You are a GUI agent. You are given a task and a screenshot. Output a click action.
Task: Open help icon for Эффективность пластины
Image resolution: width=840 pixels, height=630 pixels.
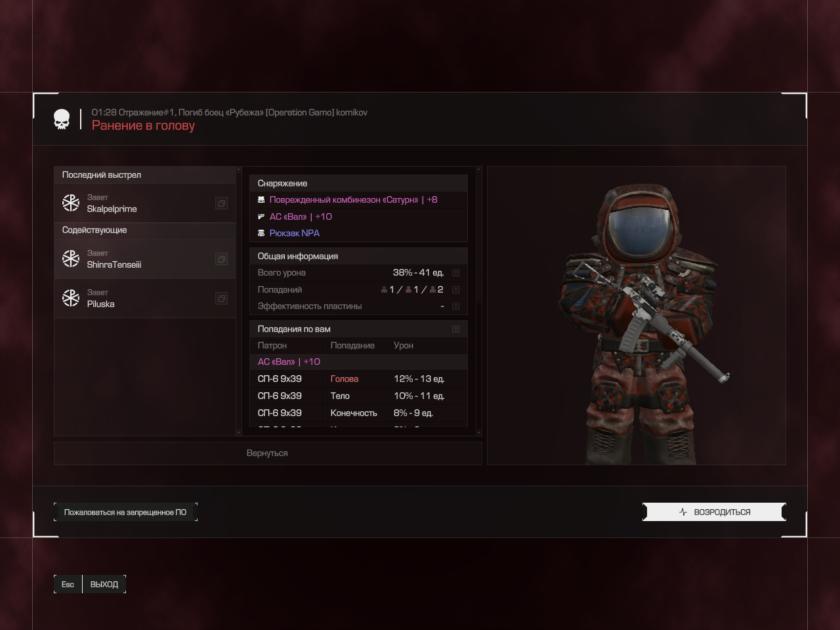pos(455,306)
